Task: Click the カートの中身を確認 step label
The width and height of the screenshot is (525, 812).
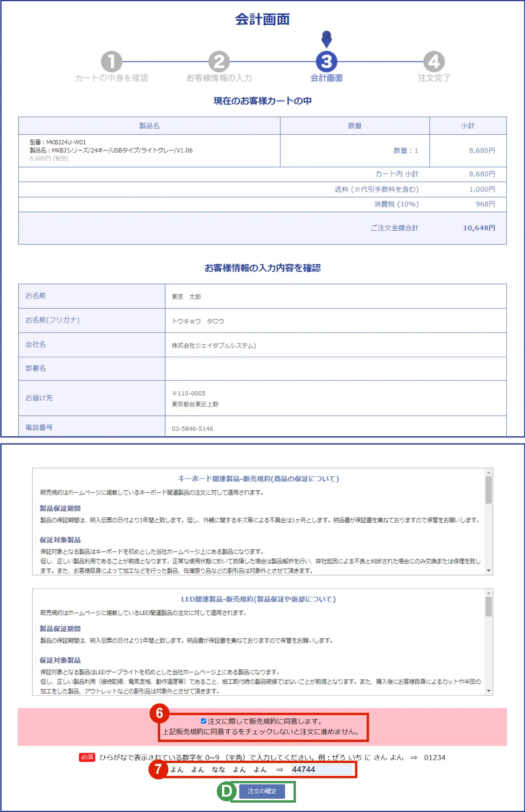Action: coord(111,78)
